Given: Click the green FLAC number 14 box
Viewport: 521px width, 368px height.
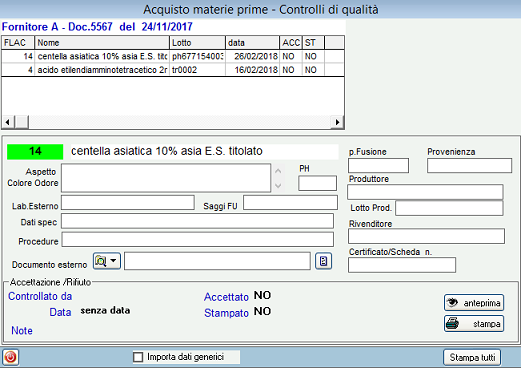Looking at the screenshot, I should (35, 152).
